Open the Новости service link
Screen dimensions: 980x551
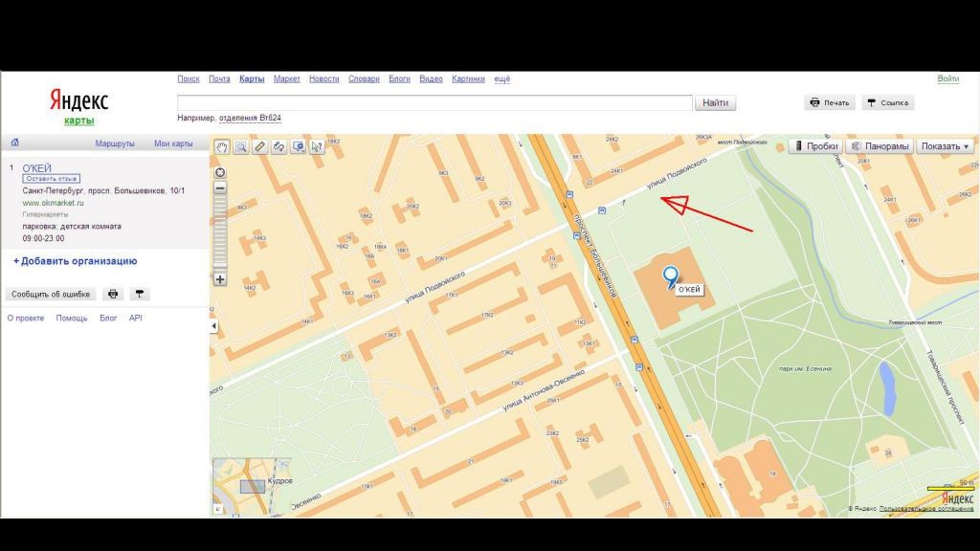point(323,78)
